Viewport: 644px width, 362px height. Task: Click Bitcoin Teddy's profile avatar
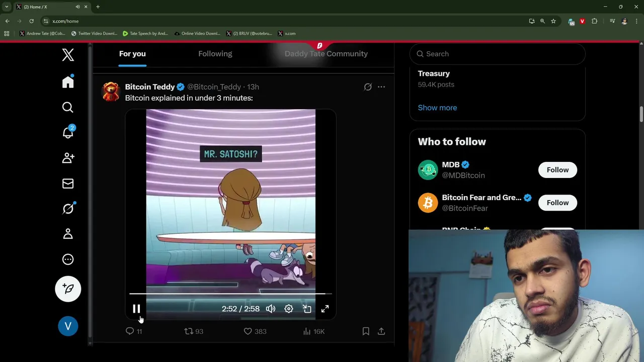click(111, 92)
